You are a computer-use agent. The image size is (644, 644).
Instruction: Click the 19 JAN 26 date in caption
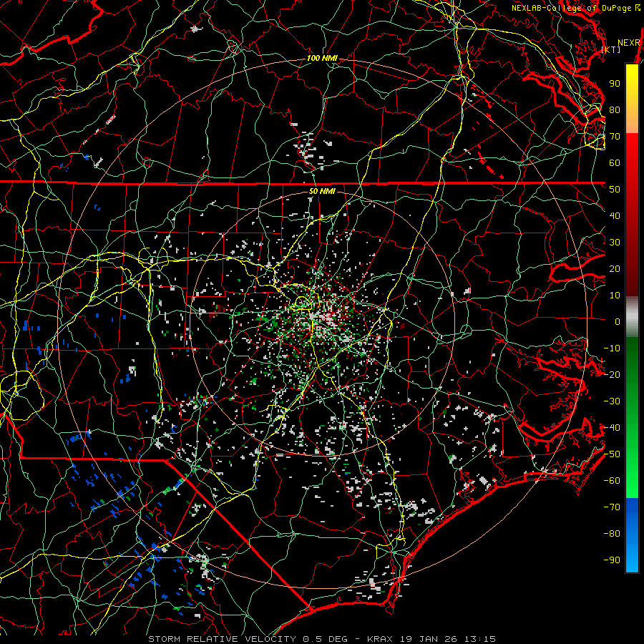(429, 639)
